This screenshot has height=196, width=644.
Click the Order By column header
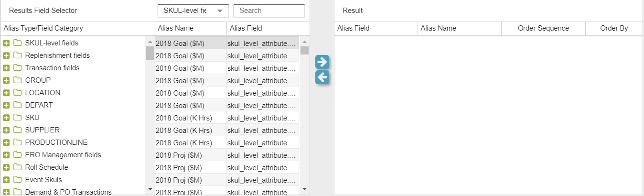(614, 28)
